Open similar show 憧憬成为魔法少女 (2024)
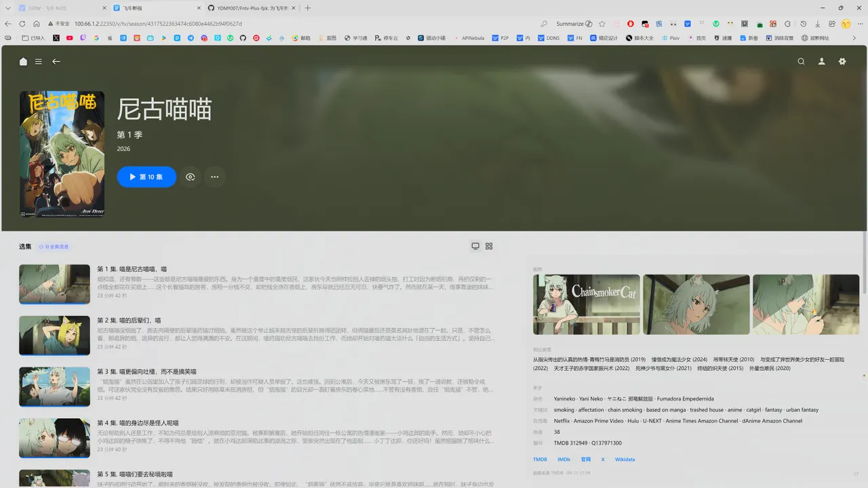 coord(679,359)
